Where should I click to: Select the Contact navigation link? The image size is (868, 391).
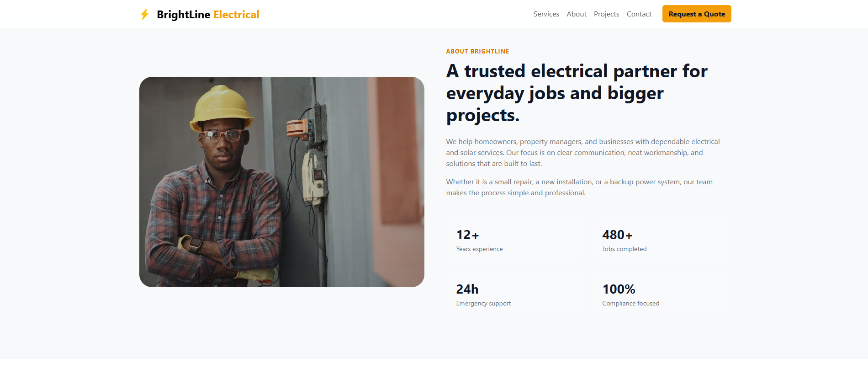point(639,14)
